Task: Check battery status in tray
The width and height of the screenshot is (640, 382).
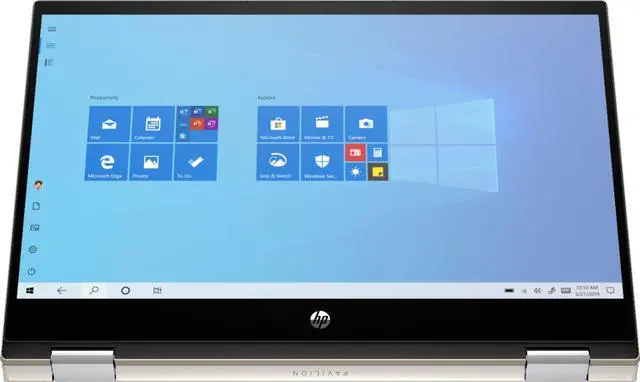Action: (x=509, y=291)
